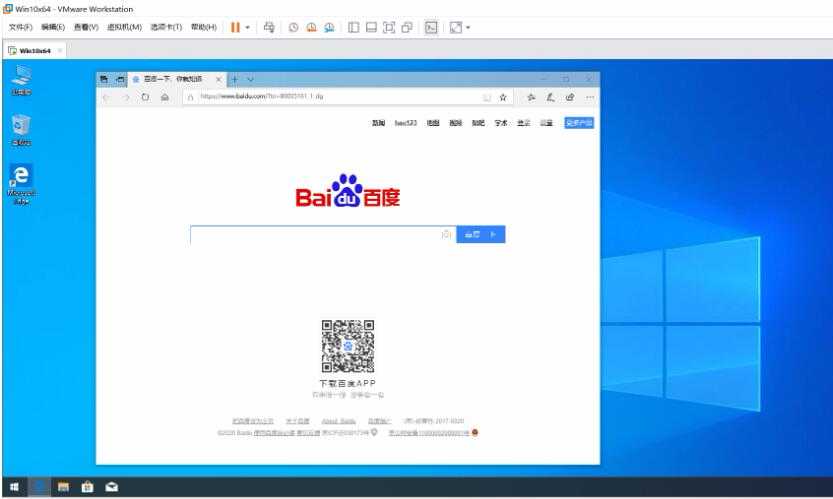Open the VMware snapshot manager
Image resolution: width=833 pixels, height=499 pixels.
(329, 28)
